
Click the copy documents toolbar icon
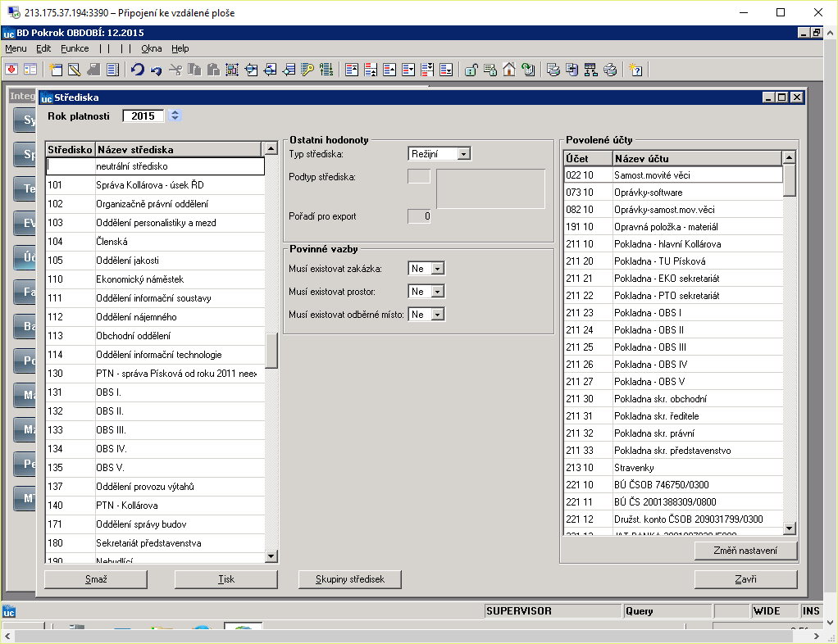(x=194, y=70)
